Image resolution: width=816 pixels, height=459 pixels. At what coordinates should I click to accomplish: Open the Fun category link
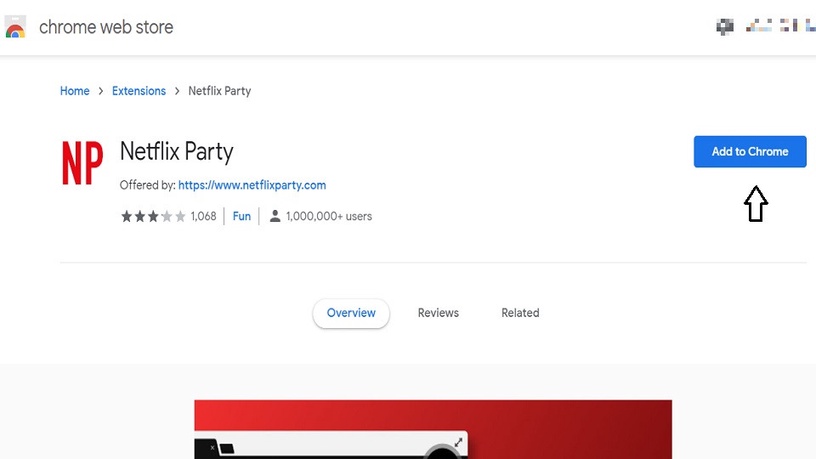(x=241, y=216)
